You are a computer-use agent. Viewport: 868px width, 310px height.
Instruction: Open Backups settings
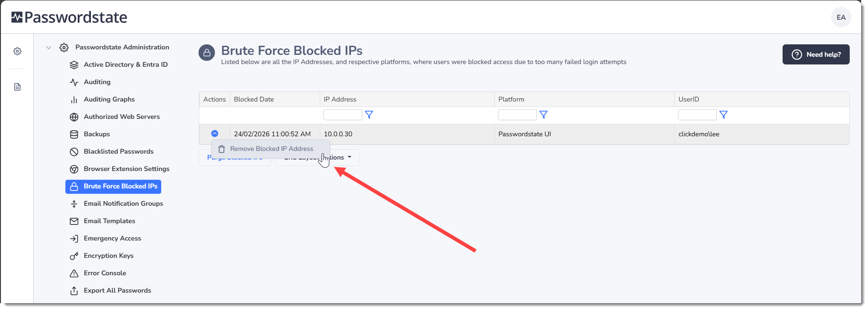pos(97,134)
